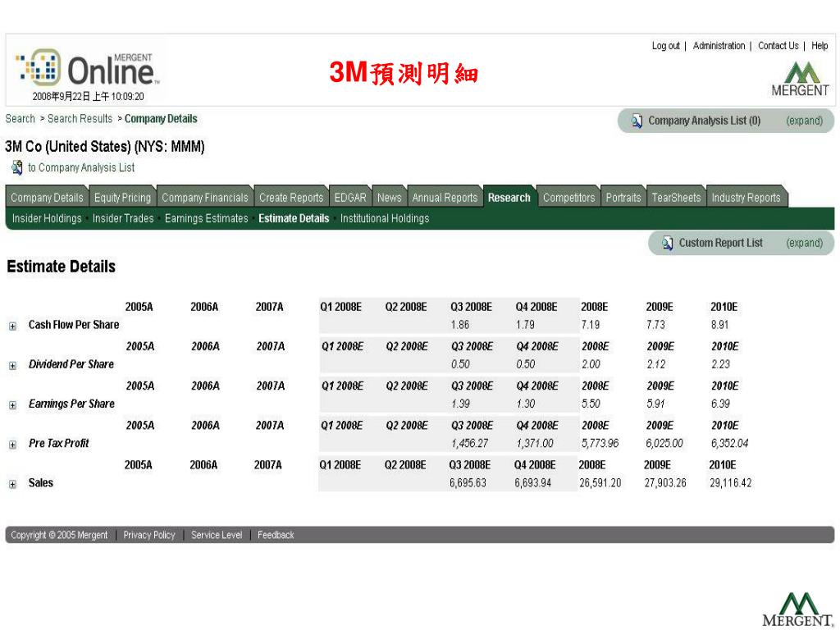
Task: Click 'to Company Analysis List' link
Action: tap(81, 167)
